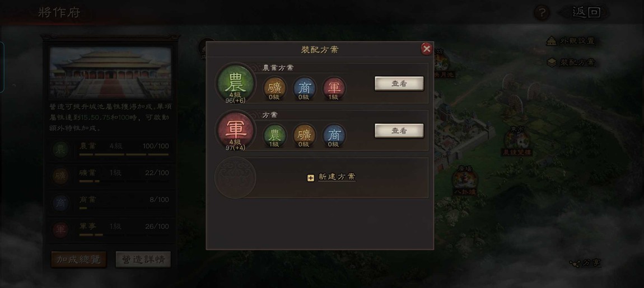This screenshot has width=644, height=288.
Task: Select the large green 農 scheme icon
Action: pyautogui.click(x=235, y=83)
